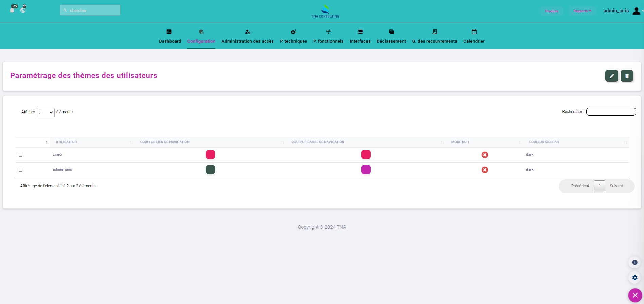
Task: Toggle the mode nuit status for admin_juris
Action: point(485,170)
